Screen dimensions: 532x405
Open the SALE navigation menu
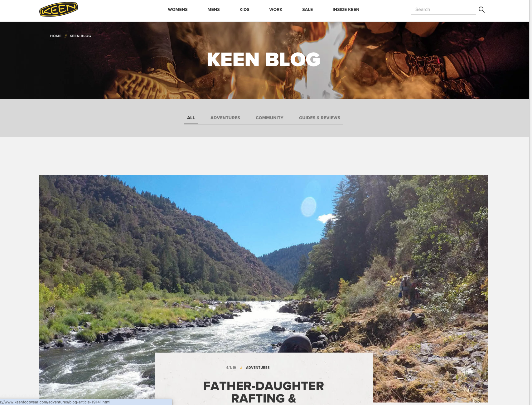307,9
